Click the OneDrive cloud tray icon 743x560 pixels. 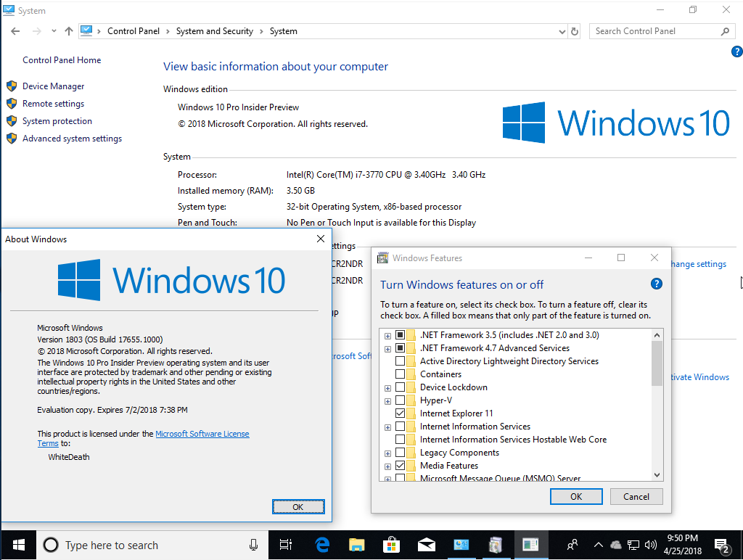click(x=615, y=545)
